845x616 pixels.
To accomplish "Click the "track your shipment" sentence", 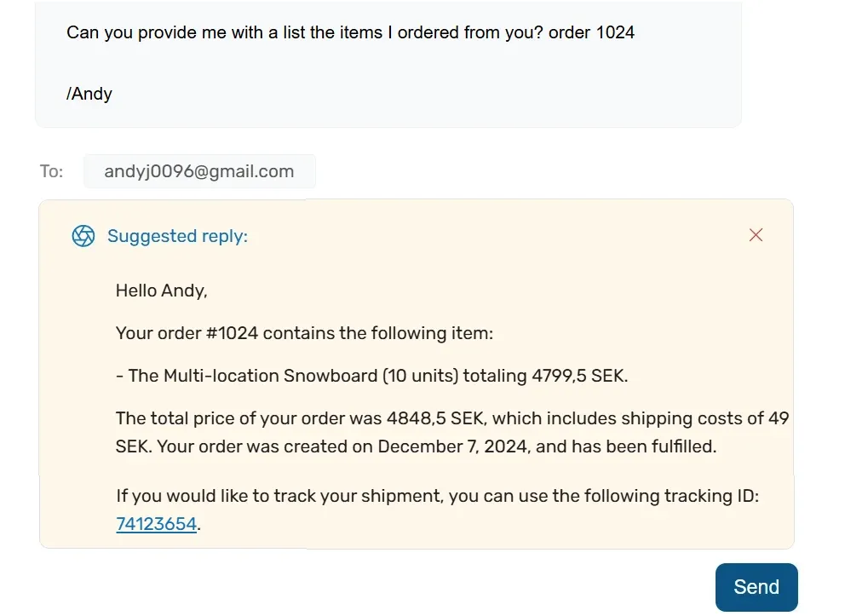I will click(437, 509).
